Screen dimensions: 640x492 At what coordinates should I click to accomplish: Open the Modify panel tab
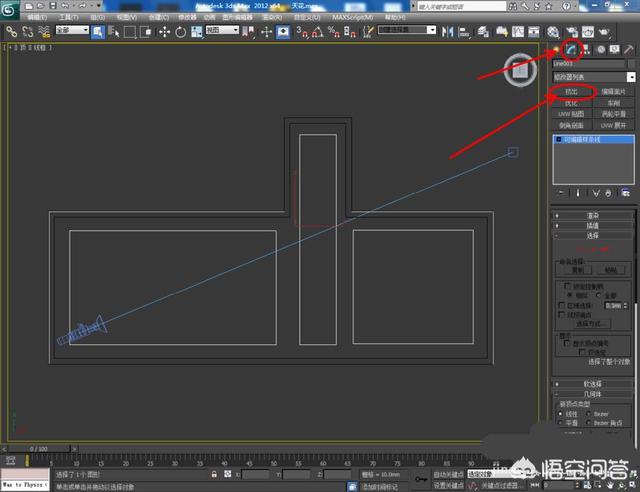pyautogui.click(x=571, y=50)
